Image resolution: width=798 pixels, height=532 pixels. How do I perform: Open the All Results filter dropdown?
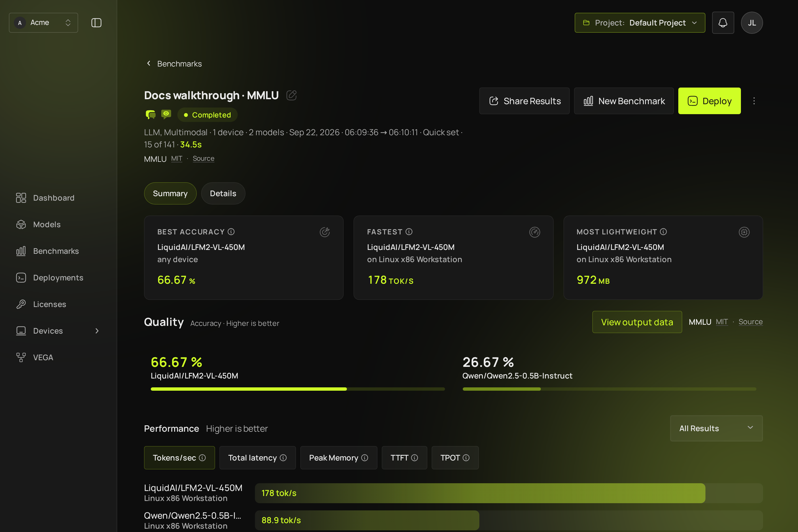point(716,428)
